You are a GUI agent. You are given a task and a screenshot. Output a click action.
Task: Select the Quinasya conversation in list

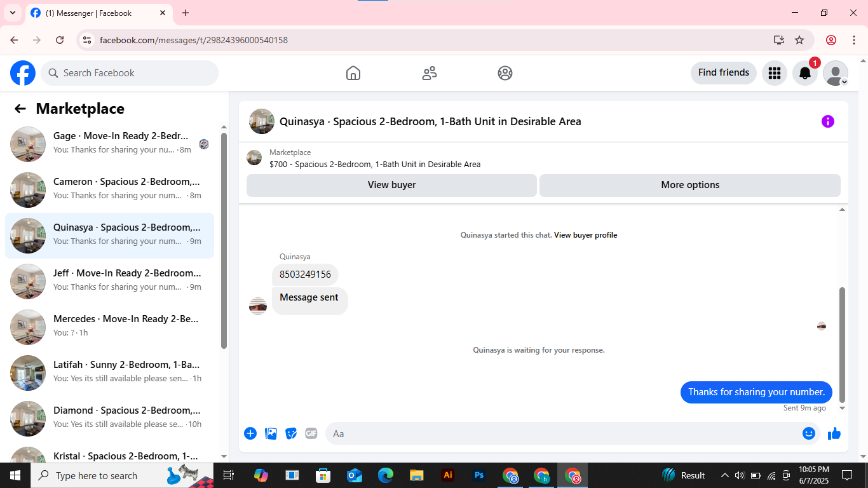(109, 236)
